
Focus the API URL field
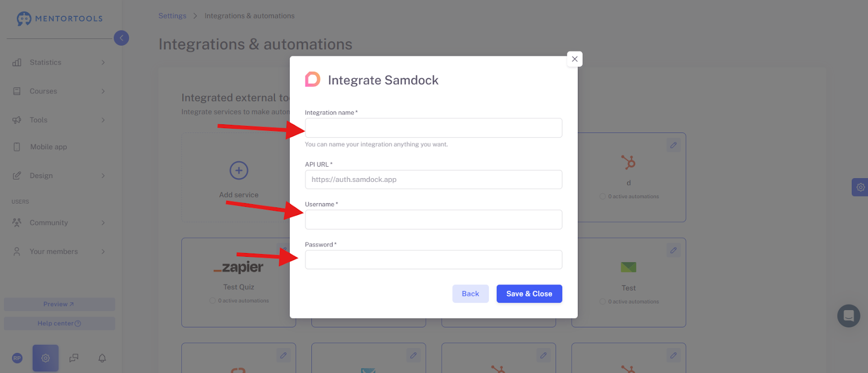[x=433, y=180]
